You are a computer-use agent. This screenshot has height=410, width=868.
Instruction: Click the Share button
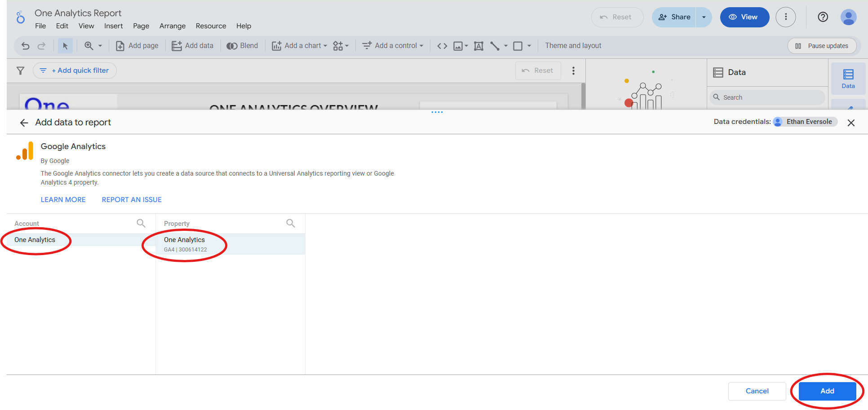click(x=674, y=17)
